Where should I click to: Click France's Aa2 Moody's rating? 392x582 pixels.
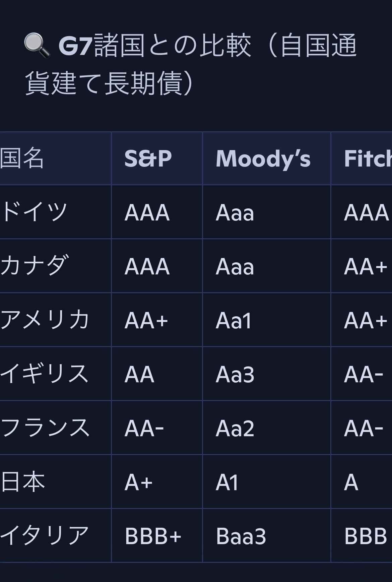click(x=235, y=429)
